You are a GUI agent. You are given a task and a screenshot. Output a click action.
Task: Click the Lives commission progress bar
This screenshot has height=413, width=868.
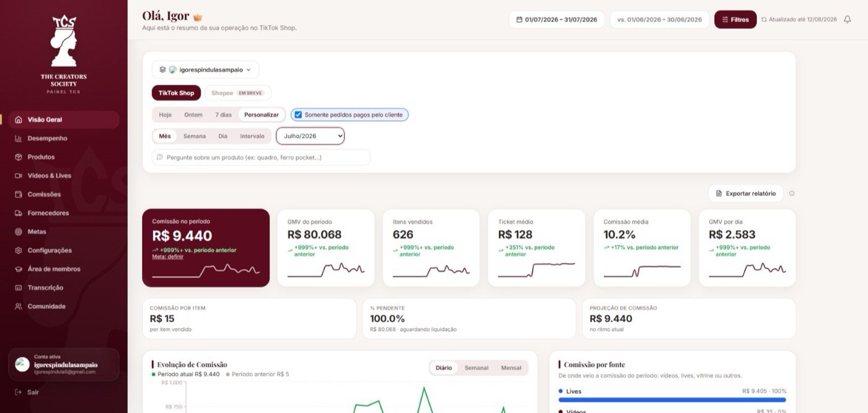point(672,400)
